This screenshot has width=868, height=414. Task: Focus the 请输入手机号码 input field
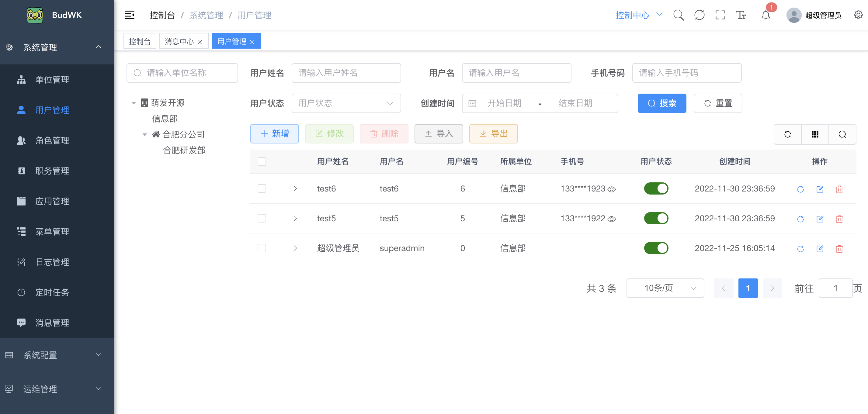click(687, 73)
